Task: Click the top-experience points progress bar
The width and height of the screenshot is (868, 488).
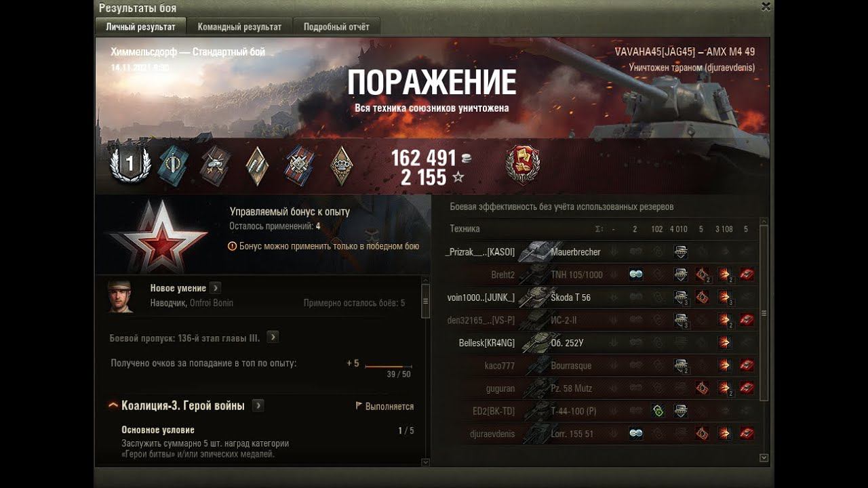Action: (389, 367)
